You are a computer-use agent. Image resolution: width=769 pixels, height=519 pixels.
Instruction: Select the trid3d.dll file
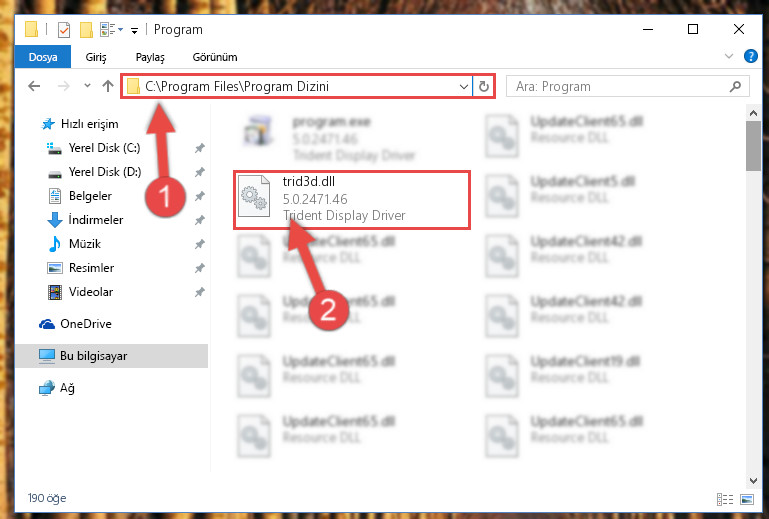352,199
